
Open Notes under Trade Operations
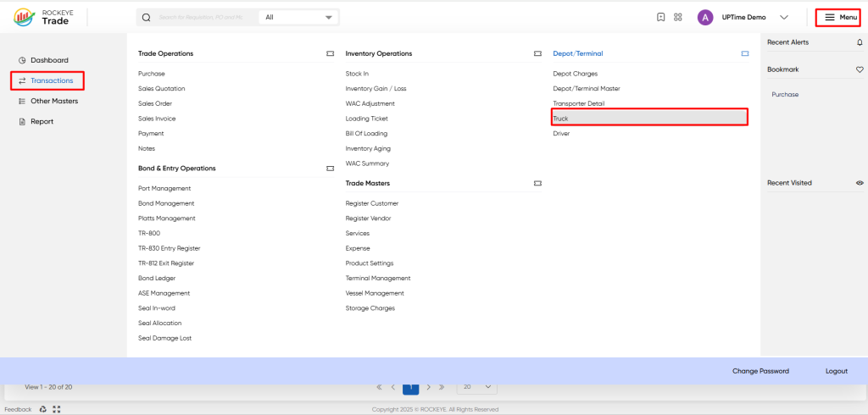click(147, 148)
